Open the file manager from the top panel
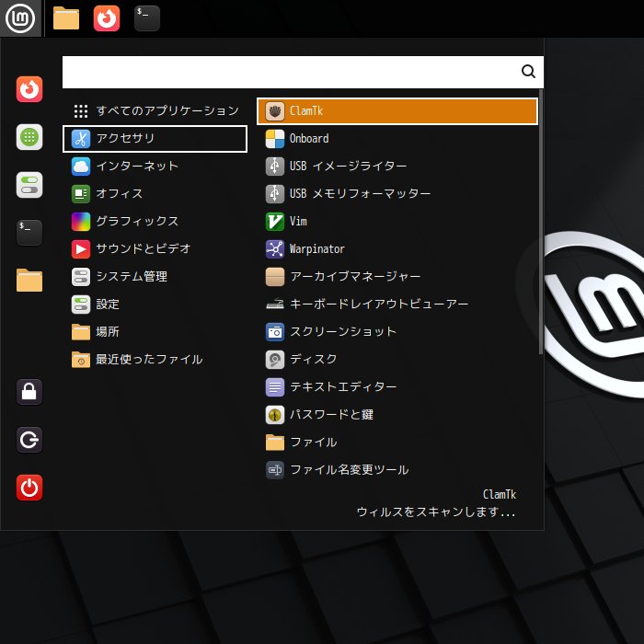This screenshot has height=644, width=644. click(x=66, y=18)
